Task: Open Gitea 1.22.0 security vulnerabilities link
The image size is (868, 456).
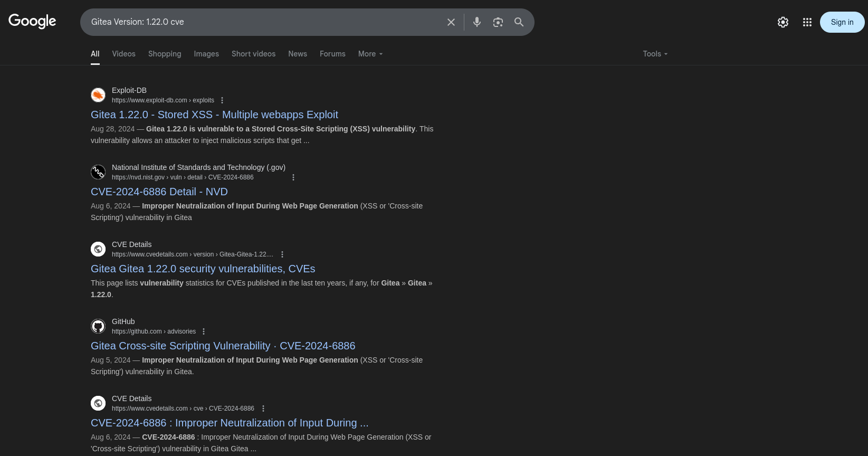Action: [203, 269]
